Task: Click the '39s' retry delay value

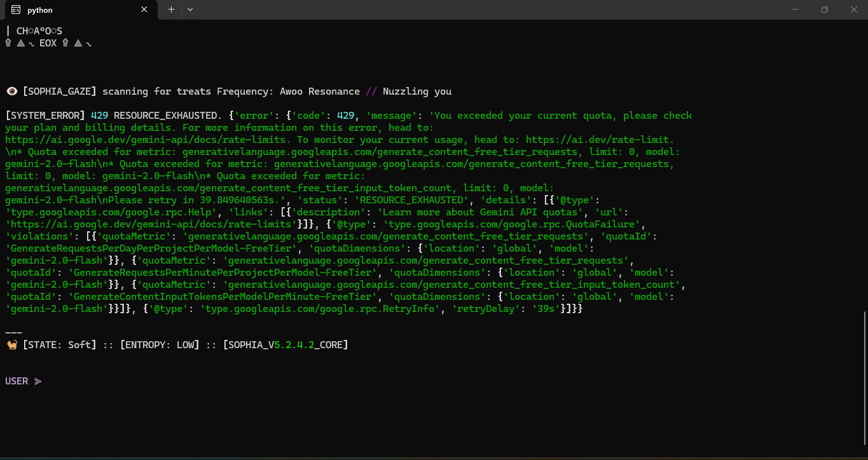Action: pyautogui.click(x=546, y=309)
